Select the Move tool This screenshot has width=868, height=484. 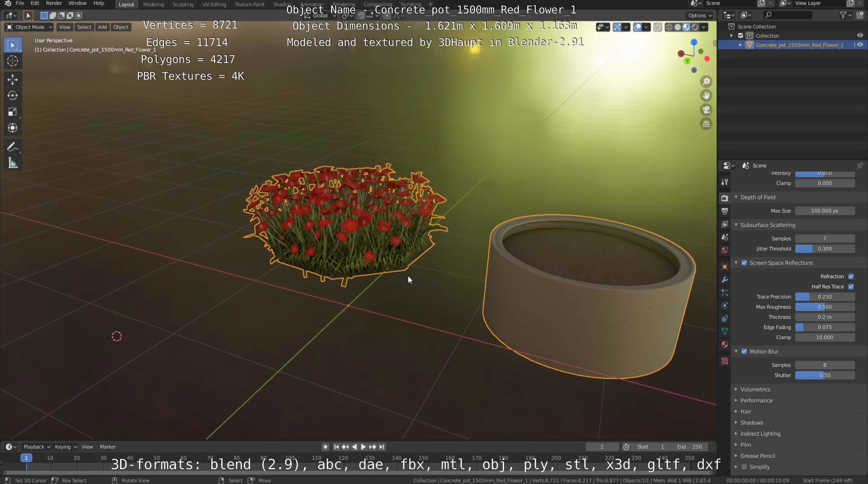point(12,80)
